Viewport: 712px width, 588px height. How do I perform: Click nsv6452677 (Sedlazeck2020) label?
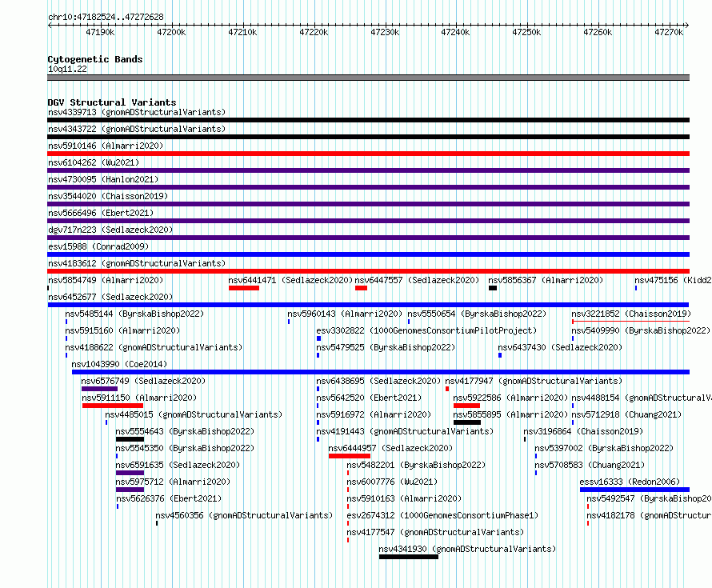coord(110,297)
